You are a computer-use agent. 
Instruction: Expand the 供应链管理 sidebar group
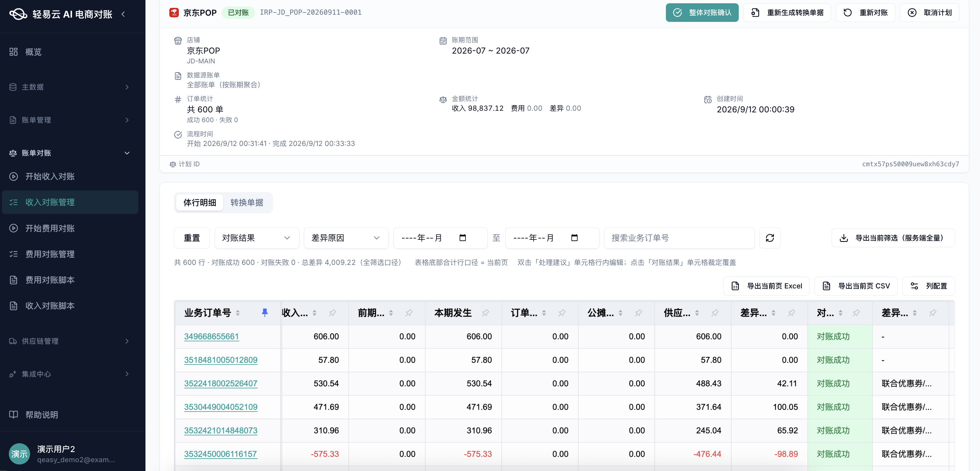[x=70, y=341]
